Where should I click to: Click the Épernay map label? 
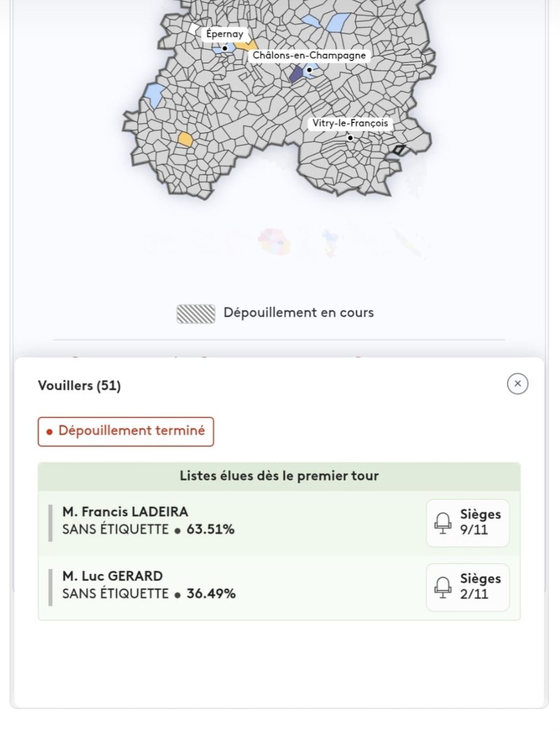click(x=225, y=34)
